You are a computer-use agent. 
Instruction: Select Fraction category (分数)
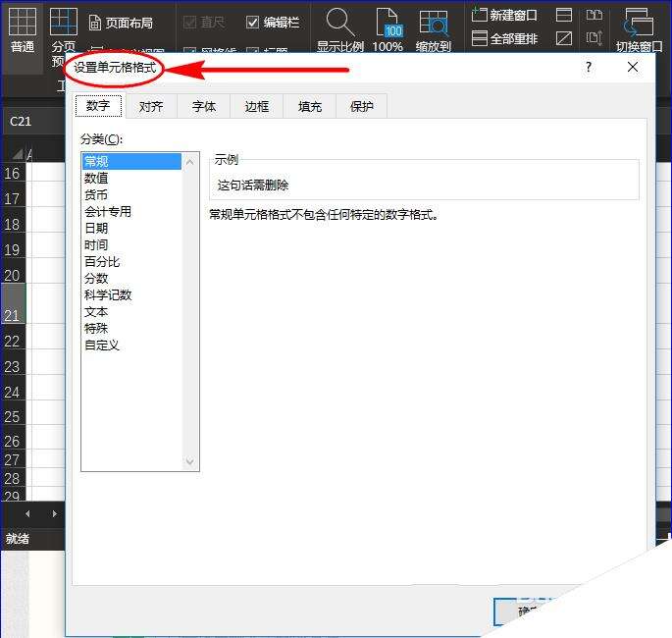(x=131, y=279)
